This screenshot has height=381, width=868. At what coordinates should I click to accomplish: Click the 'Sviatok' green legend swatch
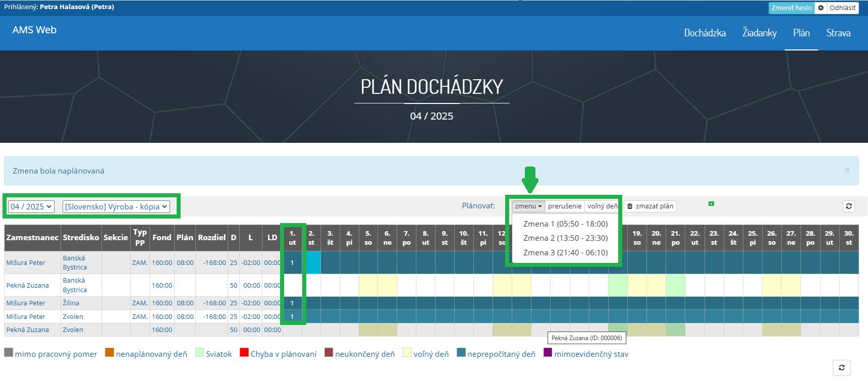pos(199,352)
